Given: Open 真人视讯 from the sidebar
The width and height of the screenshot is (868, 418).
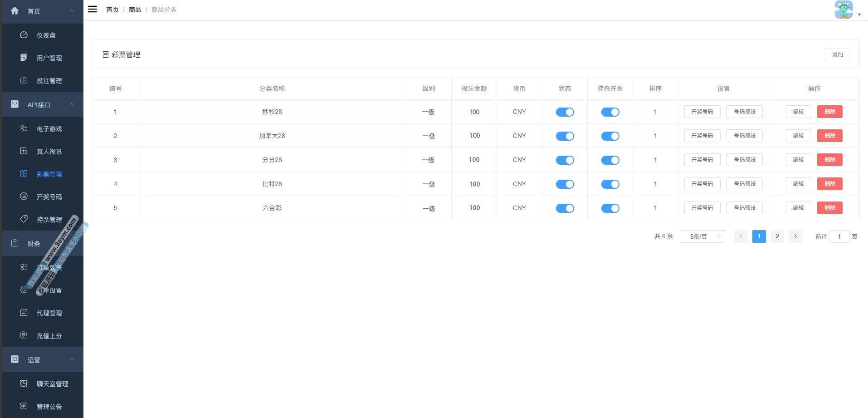Looking at the screenshot, I should coord(24,151).
